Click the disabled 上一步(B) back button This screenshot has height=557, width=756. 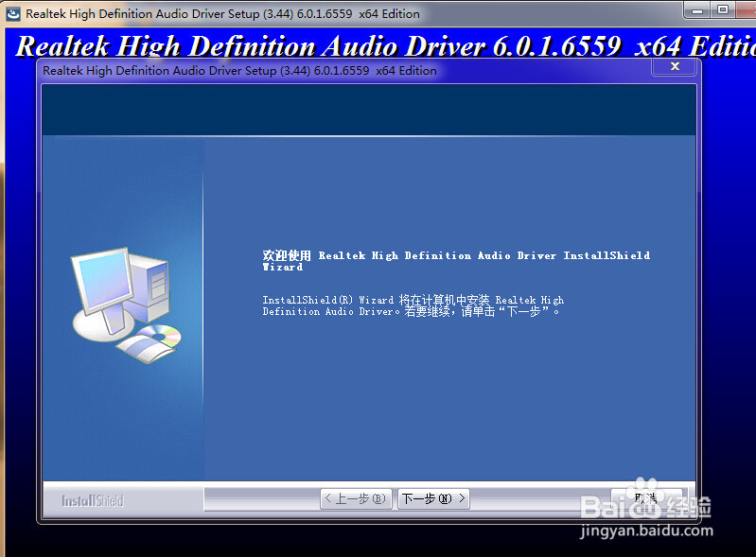356,498
